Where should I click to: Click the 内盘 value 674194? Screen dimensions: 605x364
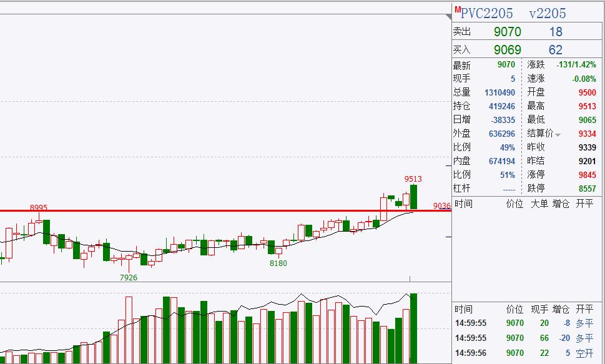point(501,161)
